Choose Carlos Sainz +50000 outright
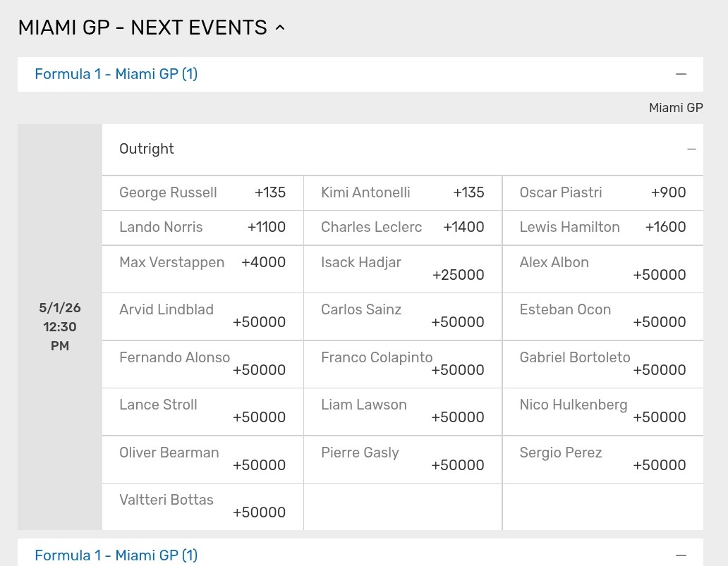Screen dimensions: 728x566 tap(403, 316)
